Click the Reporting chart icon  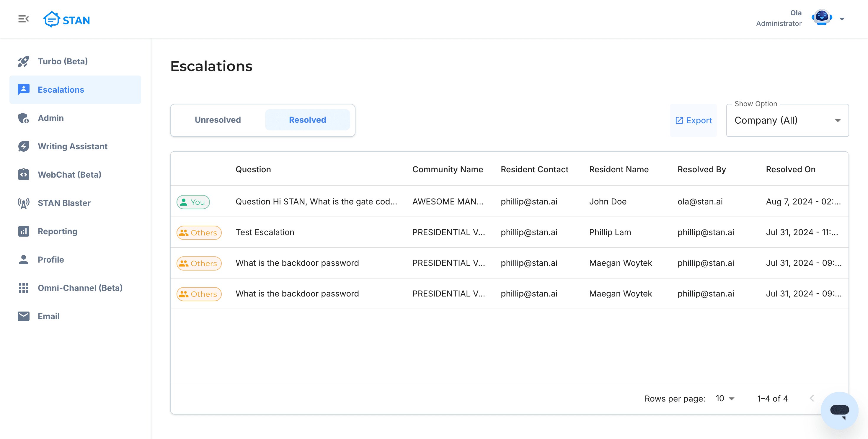click(x=23, y=231)
